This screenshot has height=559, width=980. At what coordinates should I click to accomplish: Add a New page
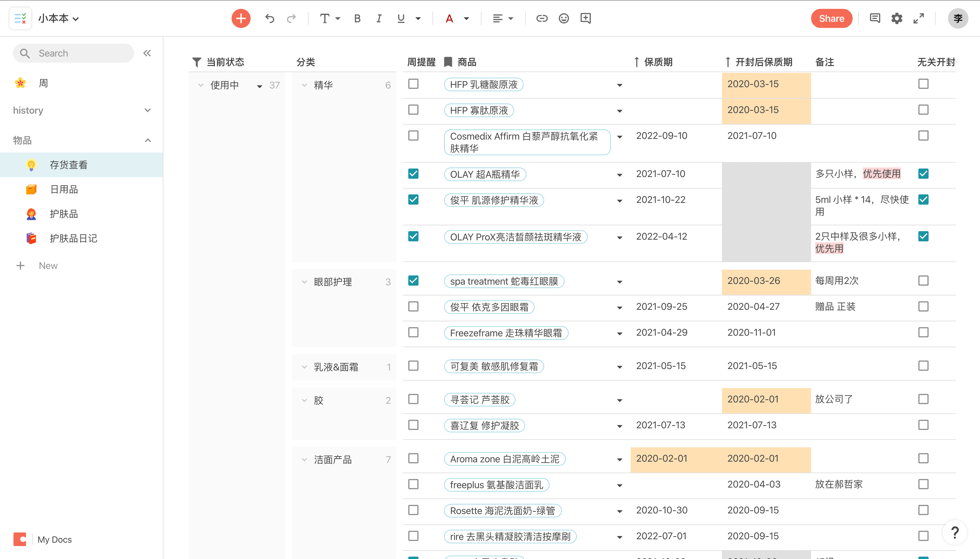(37, 266)
